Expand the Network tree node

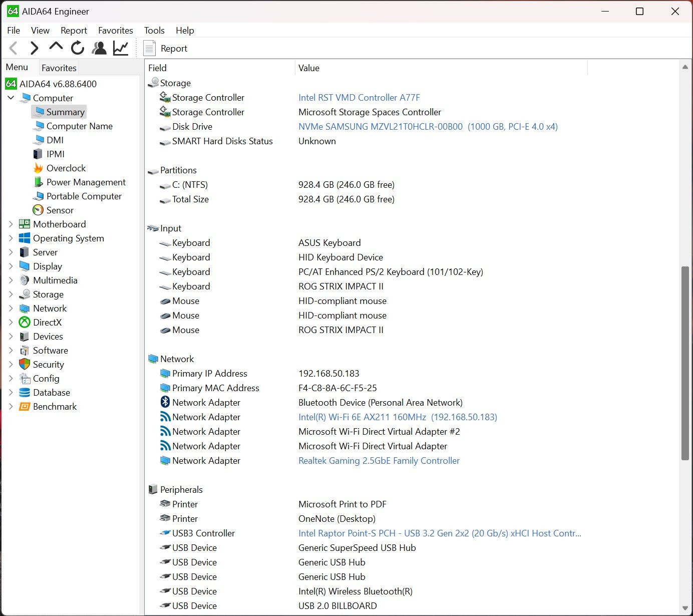[11, 309]
